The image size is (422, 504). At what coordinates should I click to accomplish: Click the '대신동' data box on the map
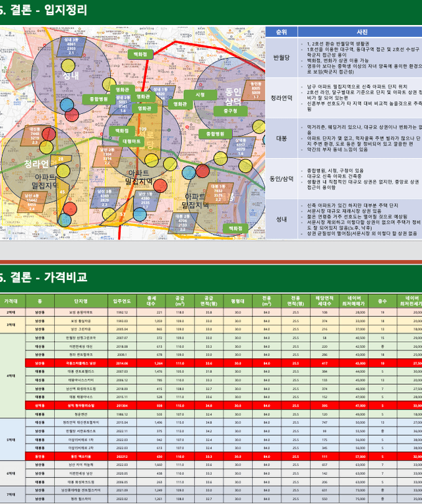[35, 136]
